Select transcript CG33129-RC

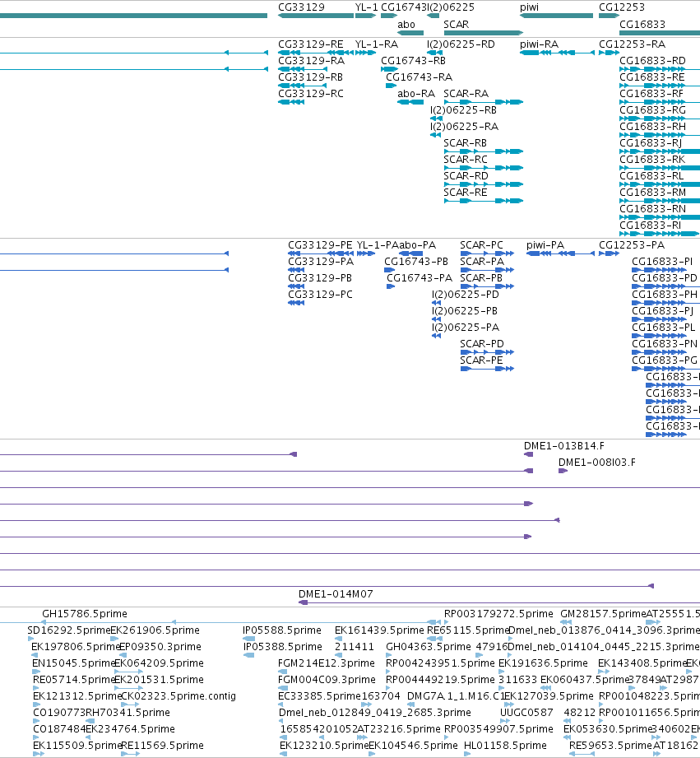tap(311, 94)
